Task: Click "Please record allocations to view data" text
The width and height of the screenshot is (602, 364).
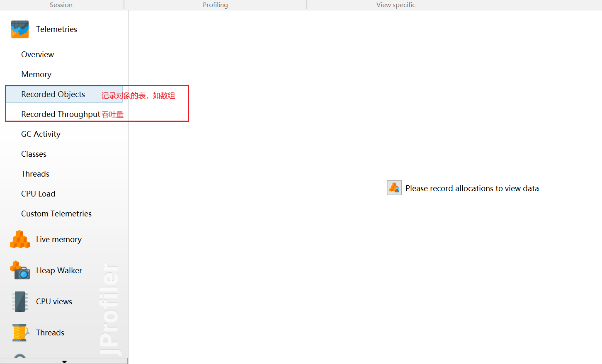Action: tap(472, 188)
